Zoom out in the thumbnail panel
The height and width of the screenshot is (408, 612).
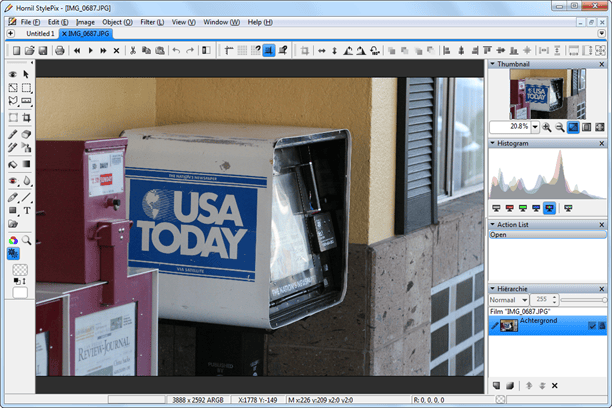click(x=560, y=127)
